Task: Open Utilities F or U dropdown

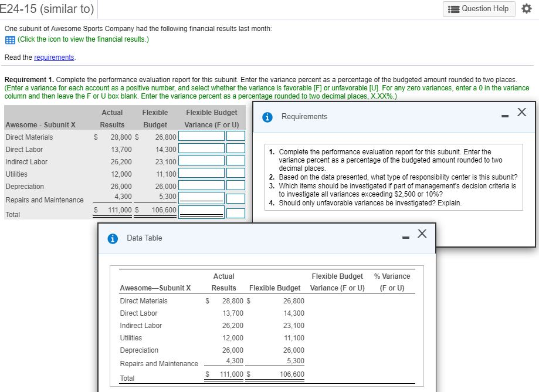Action: [235, 173]
